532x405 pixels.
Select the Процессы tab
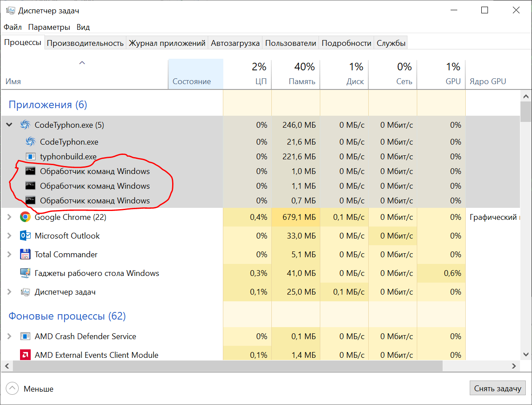(23, 42)
